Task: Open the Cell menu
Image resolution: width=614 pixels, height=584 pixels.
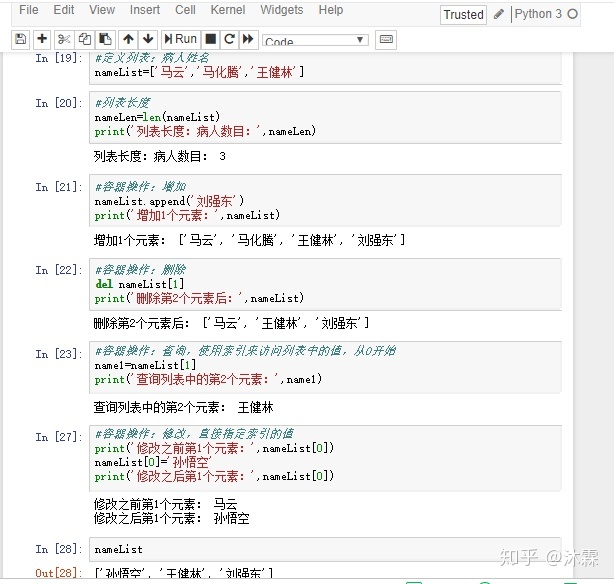Action: pyautogui.click(x=185, y=10)
